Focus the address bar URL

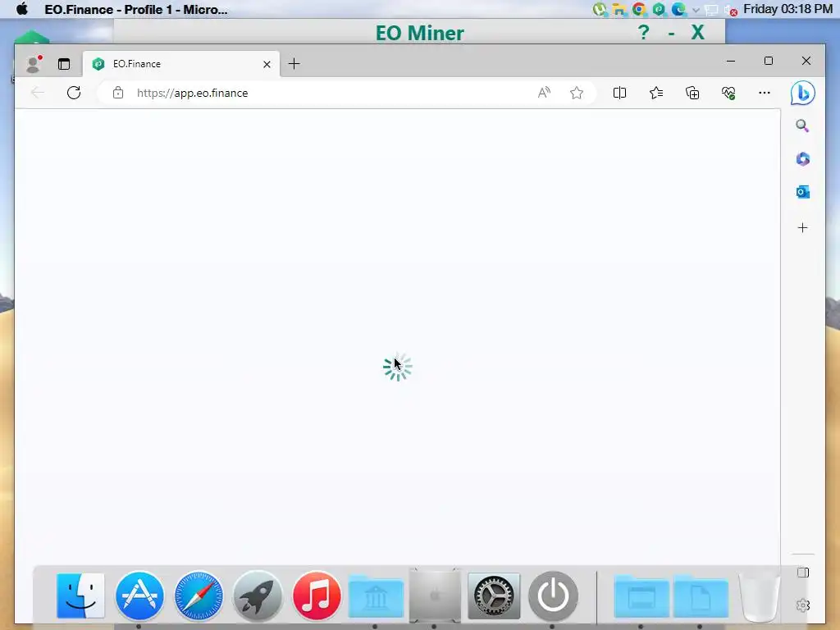coord(192,93)
